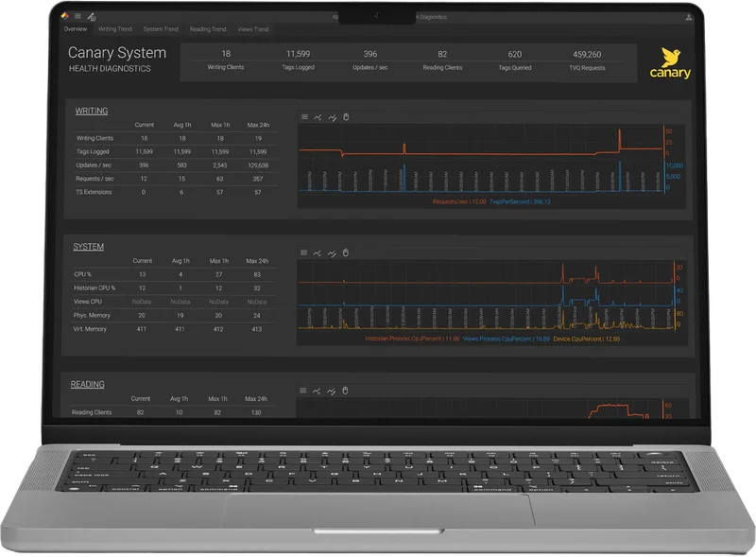The height and width of the screenshot is (557, 756).
Task: Select the TvqsPerSecond legend label on the Writing chart
Action: coord(521,201)
